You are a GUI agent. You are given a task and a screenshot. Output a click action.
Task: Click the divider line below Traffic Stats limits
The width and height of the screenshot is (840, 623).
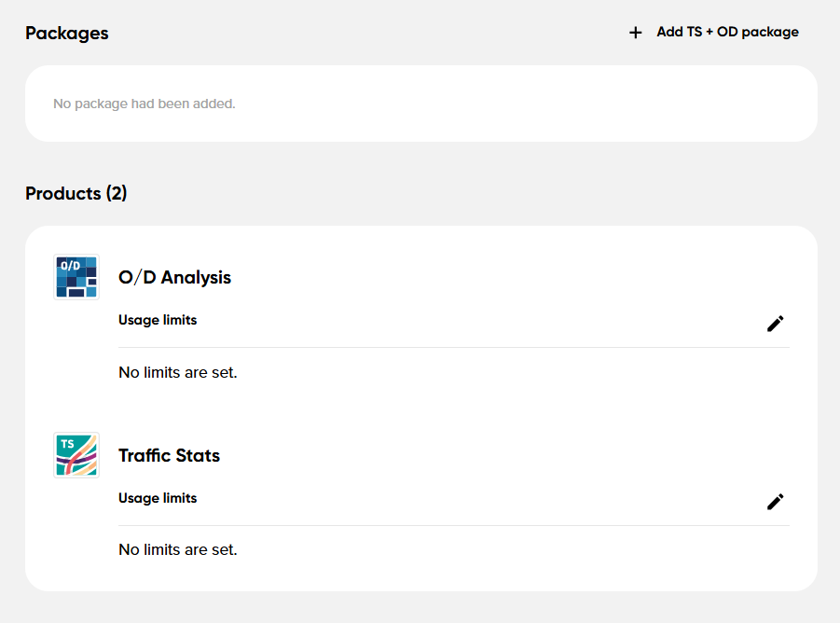(x=454, y=525)
